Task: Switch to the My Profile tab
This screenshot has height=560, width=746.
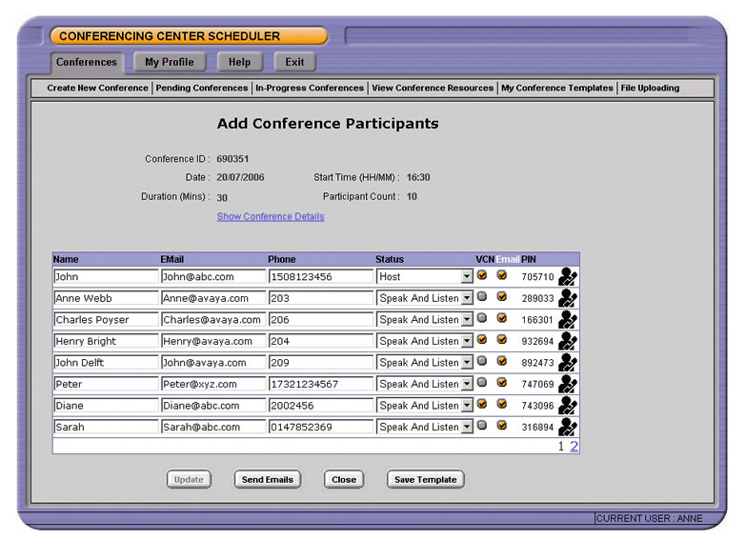Action: pos(169,62)
